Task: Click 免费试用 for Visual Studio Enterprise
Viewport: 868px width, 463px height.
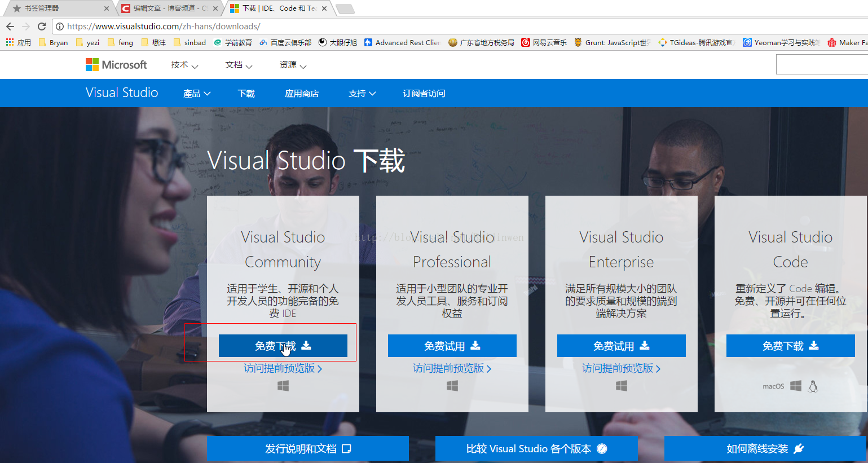Action: pyautogui.click(x=622, y=346)
